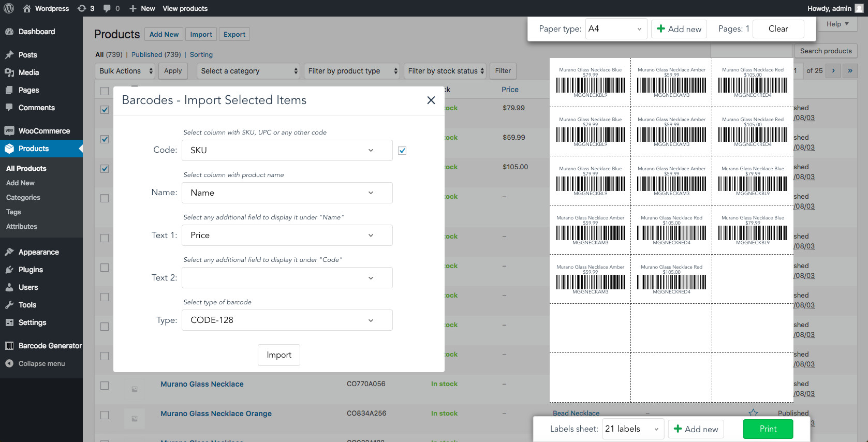Toggle select-all products checkbox in header
868x442 pixels.
point(105,91)
